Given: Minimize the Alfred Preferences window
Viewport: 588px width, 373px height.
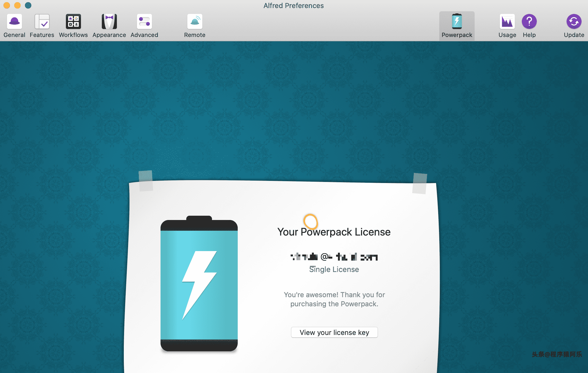Looking at the screenshot, I should [17, 5].
